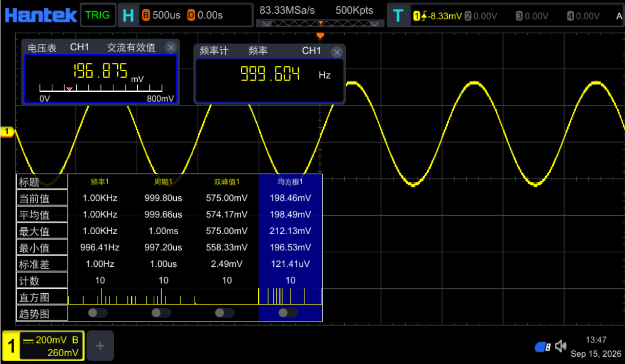Click the orange trigger position marker above the grid
The image size is (625, 364).
pos(320,35)
